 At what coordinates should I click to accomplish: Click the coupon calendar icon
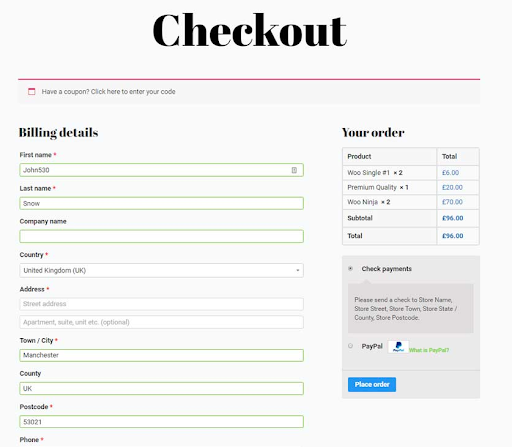tap(32, 91)
